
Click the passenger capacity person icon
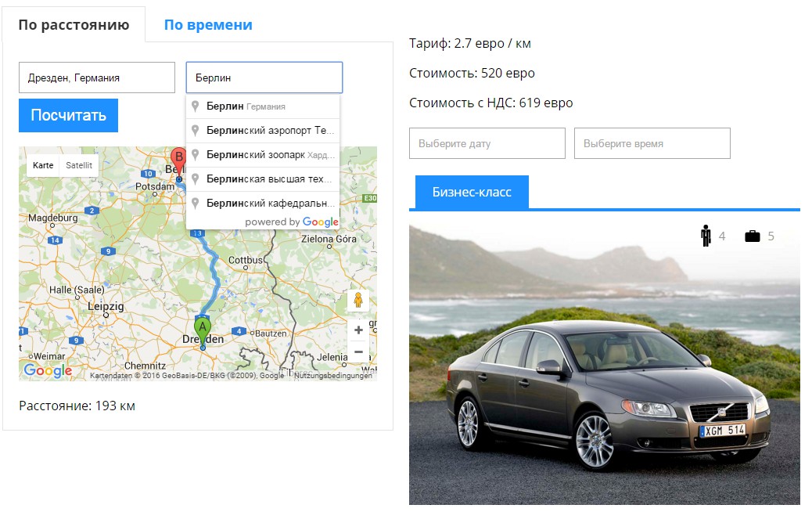click(706, 236)
